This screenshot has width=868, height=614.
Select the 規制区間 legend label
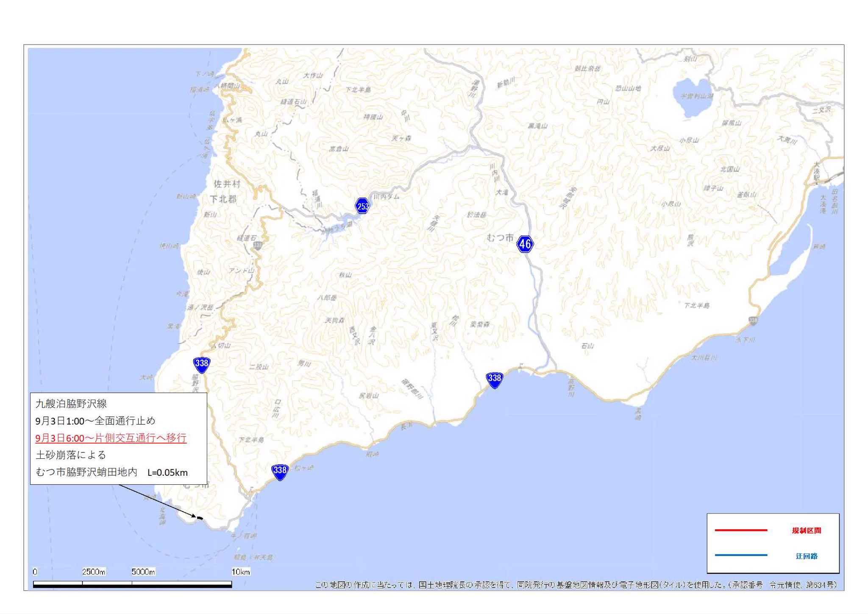(x=807, y=530)
